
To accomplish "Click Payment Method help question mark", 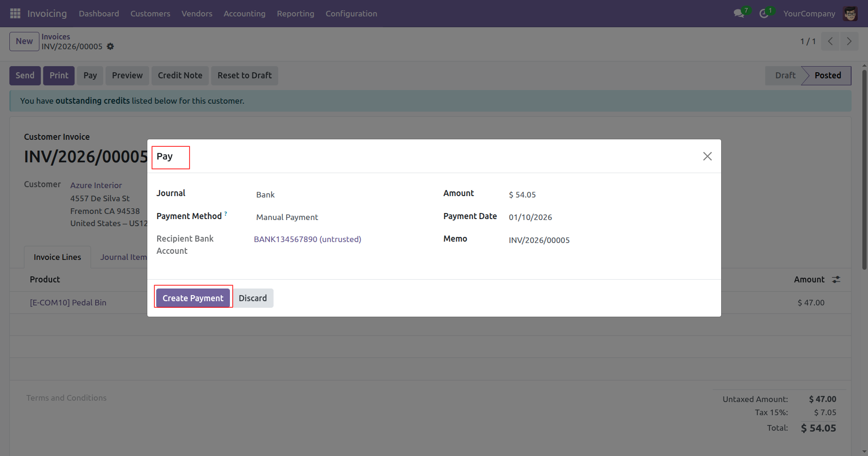I will [x=226, y=213].
